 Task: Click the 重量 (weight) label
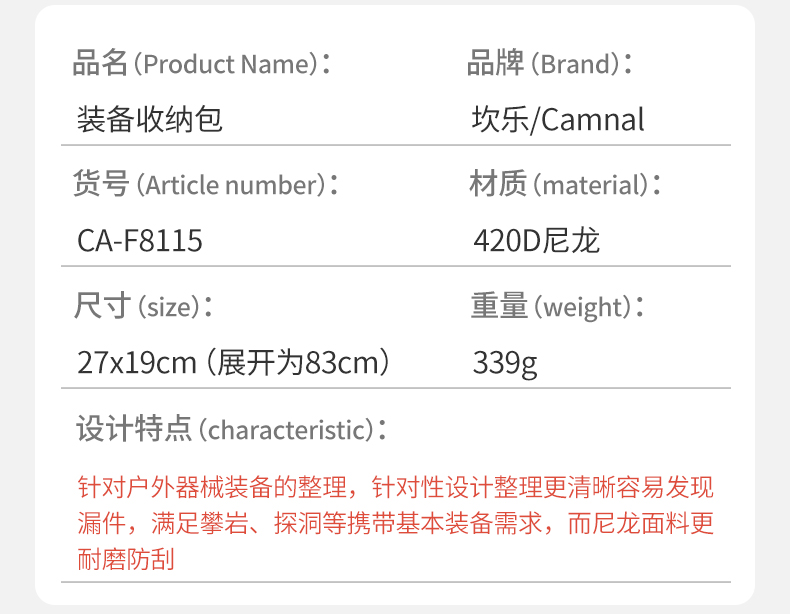pos(557,306)
